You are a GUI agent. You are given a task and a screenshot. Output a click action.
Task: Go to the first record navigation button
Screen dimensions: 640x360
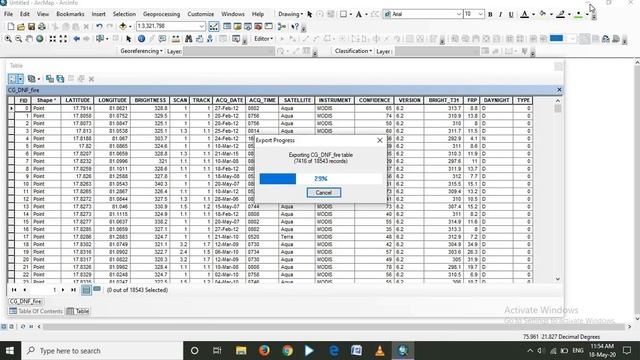click(14, 290)
